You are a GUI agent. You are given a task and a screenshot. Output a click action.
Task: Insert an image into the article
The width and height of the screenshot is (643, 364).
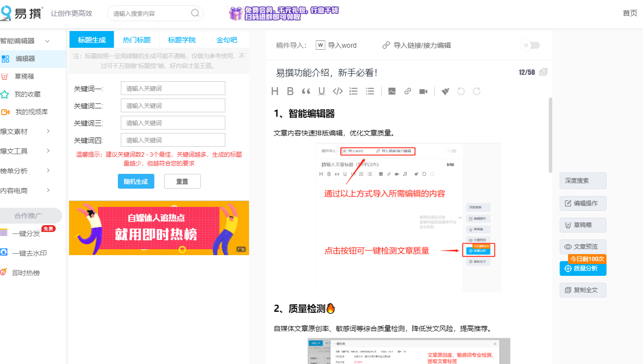[x=392, y=91]
